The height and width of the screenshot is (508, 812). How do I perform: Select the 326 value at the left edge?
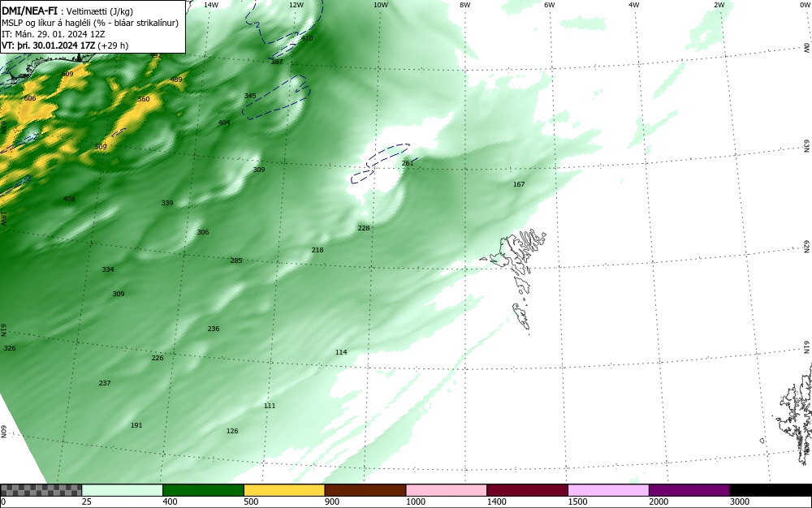(9, 348)
